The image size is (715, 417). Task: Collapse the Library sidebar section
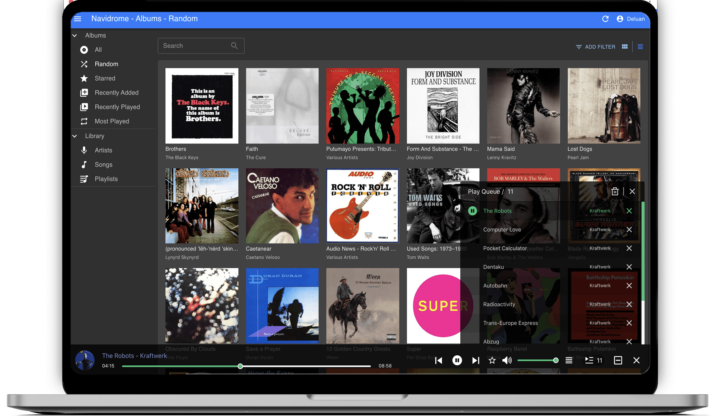[75, 136]
